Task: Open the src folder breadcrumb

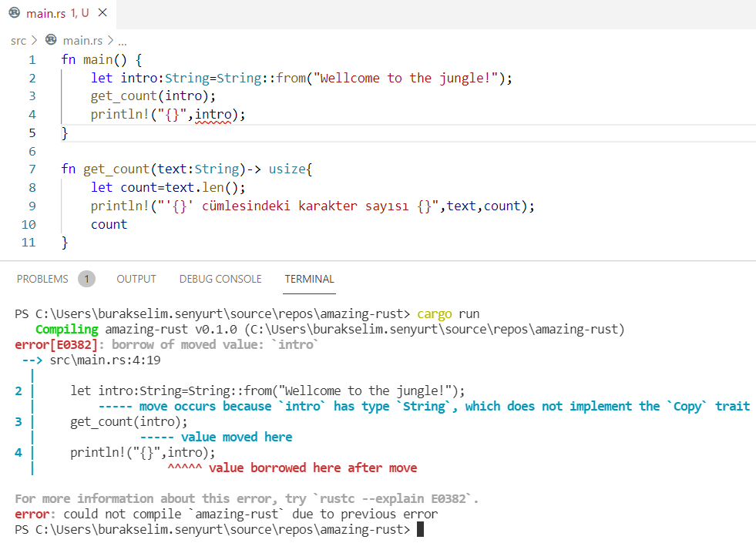Action: [18, 40]
